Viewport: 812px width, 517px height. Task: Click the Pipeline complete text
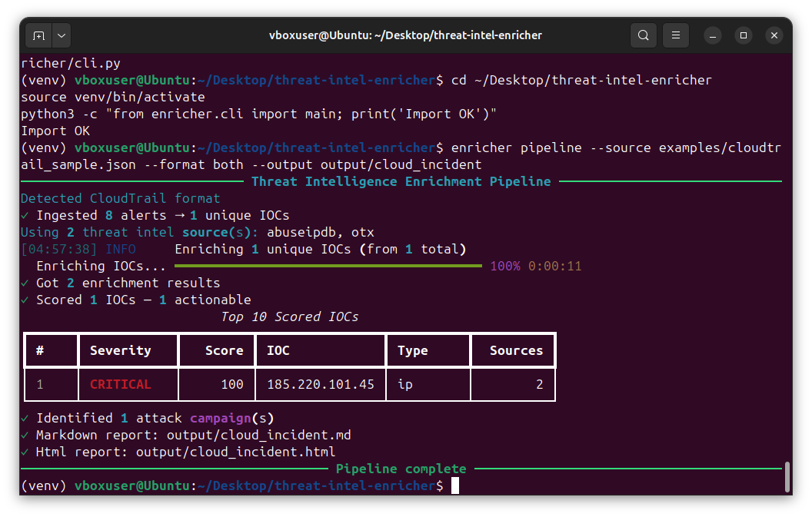401,469
